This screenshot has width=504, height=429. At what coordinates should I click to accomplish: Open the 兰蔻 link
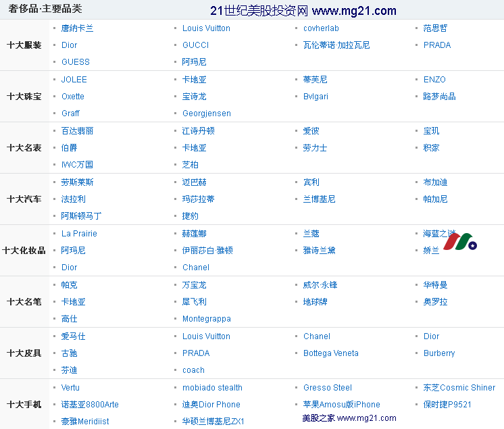pyautogui.click(x=311, y=234)
